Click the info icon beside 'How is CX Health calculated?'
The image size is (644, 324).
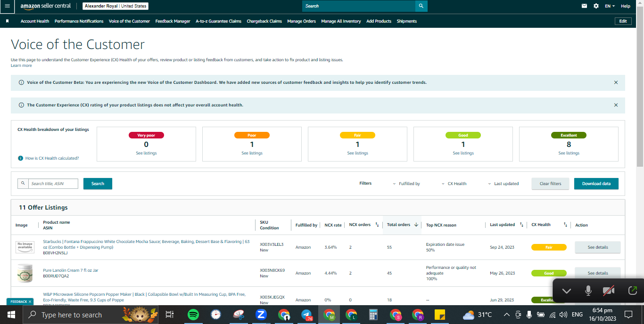click(20, 158)
